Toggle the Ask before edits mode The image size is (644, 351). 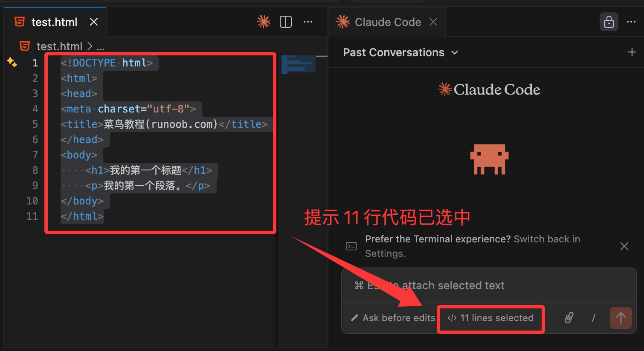point(393,318)
